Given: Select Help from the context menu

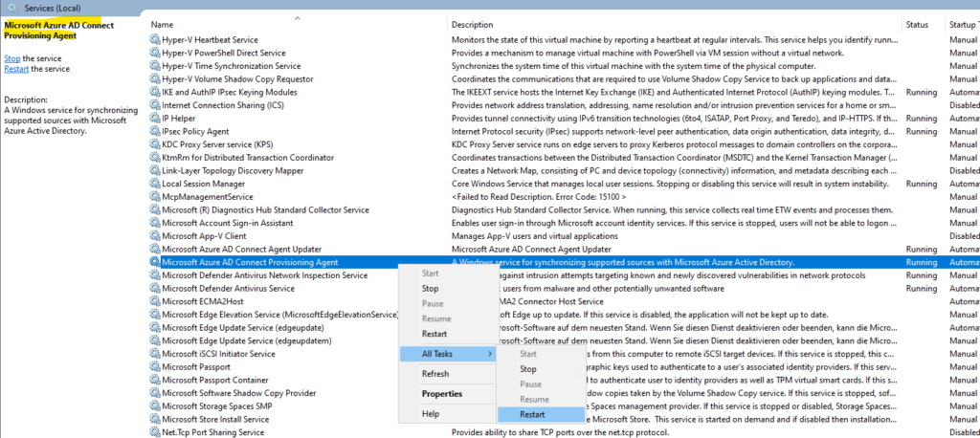Looking at the screenshot, I should 431,414.
